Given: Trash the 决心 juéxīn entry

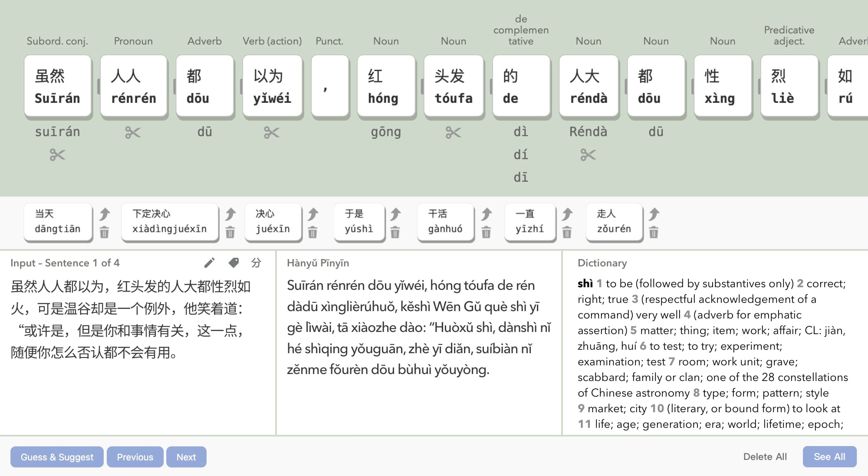Looking at the screenshot, I should coord(312,233).
